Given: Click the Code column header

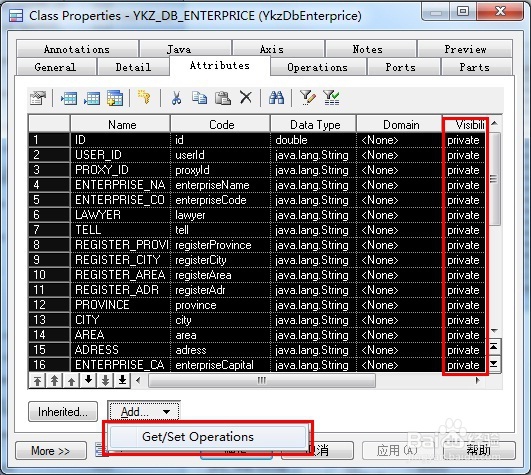Looking at the screenshot, I should [220, 124].
